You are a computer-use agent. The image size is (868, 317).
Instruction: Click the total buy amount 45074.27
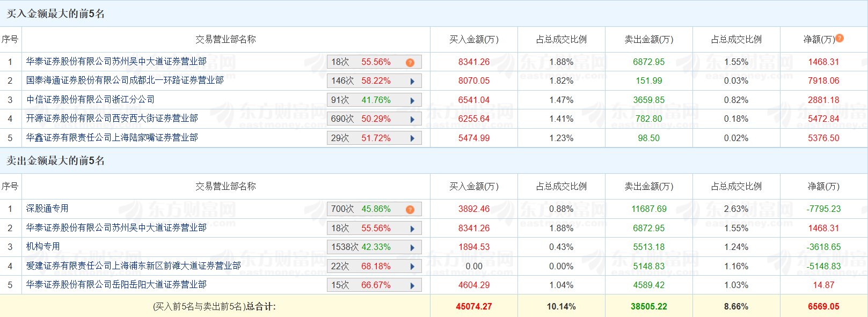(474, 307)
